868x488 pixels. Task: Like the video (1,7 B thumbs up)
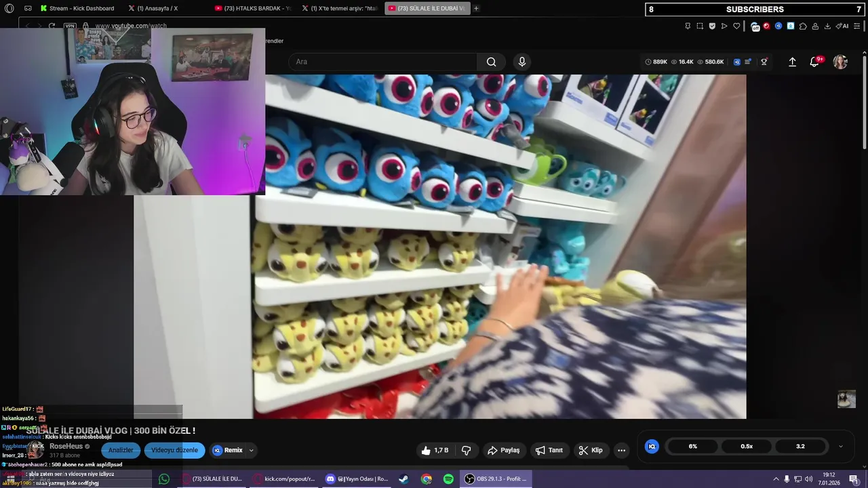435,450
